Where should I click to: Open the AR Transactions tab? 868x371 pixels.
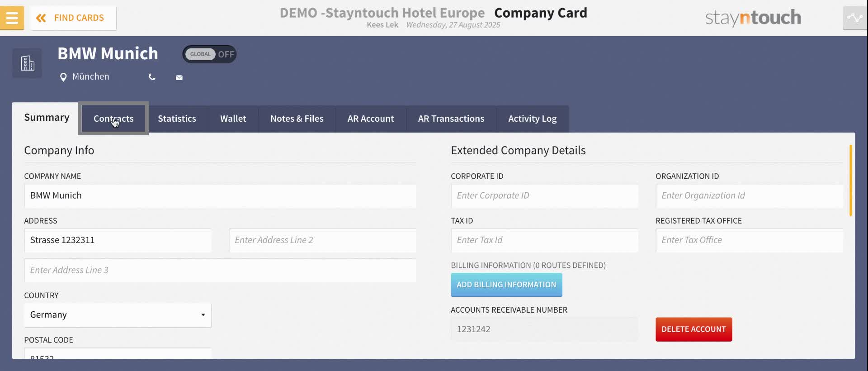451,119
